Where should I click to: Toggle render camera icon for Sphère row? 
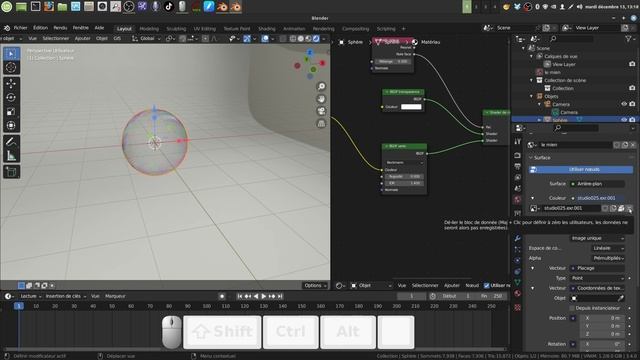(x=632, y=120)
